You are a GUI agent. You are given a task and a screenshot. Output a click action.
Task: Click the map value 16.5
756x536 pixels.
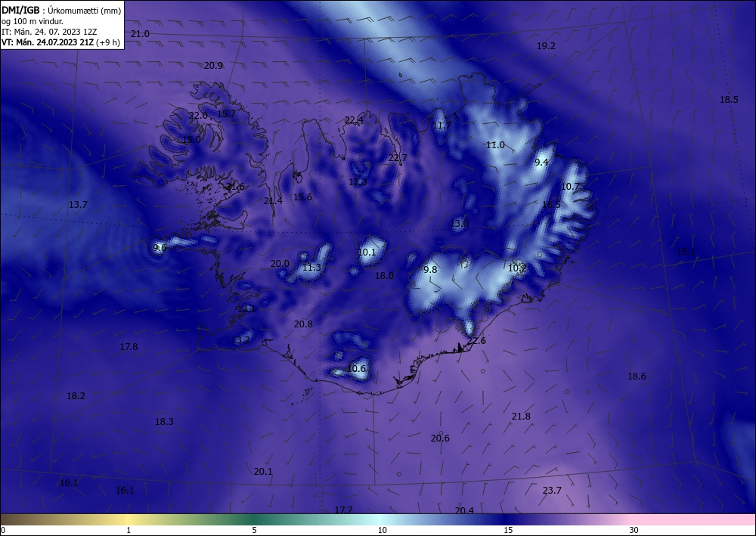coord(551,205)
